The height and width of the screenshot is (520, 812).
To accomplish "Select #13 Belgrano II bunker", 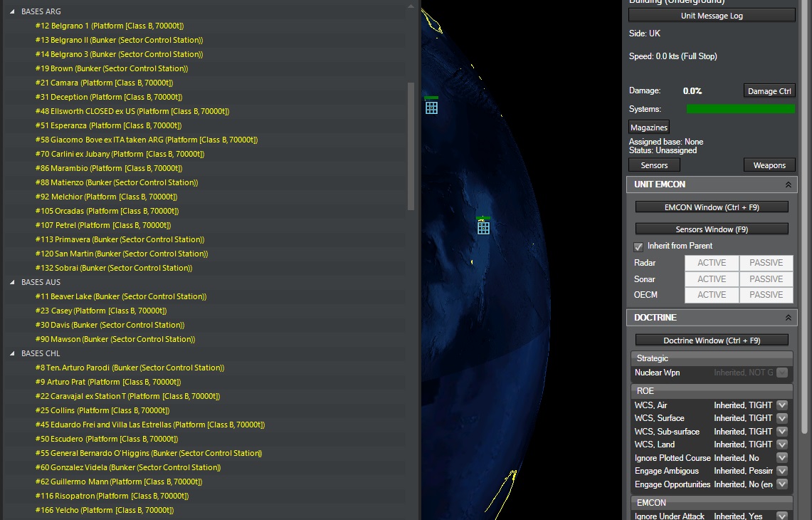I will pyautogui.click(x=119, y=40).
